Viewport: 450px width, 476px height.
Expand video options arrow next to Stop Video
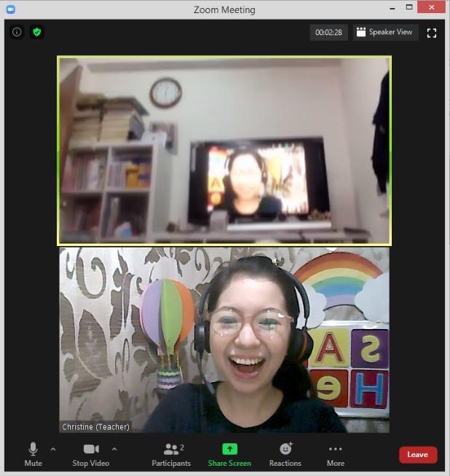(114, 449)
